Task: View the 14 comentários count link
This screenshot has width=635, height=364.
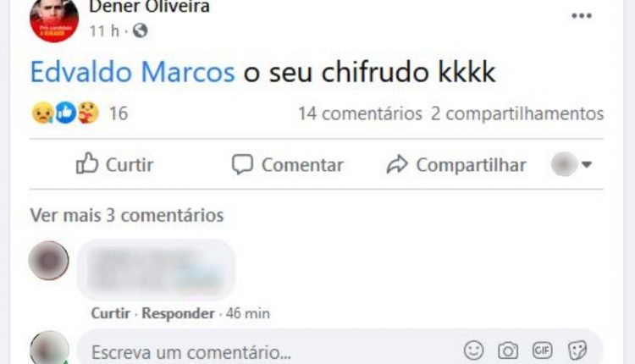Action: (360, 113)
